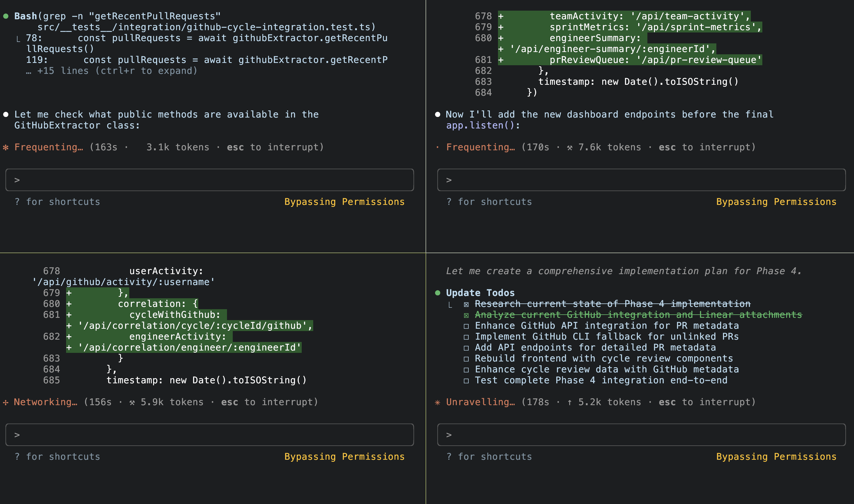Click '3.1k tokens' in top-left status

tap(178, 147)
